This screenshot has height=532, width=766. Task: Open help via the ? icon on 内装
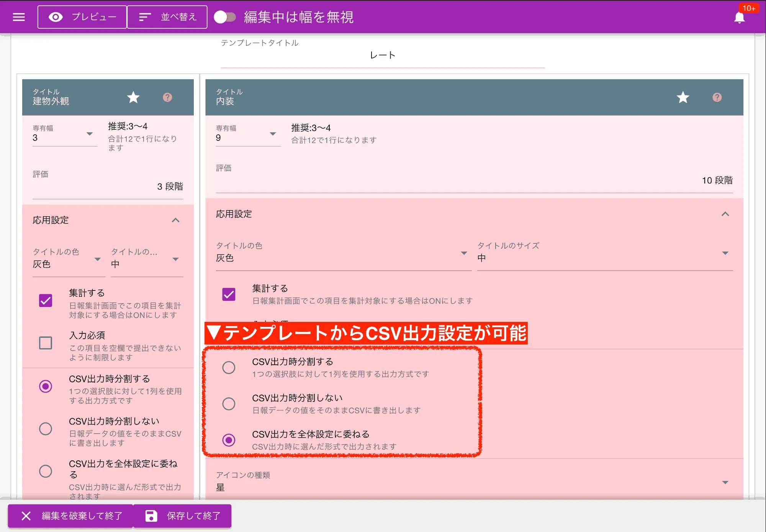[717, 98]
